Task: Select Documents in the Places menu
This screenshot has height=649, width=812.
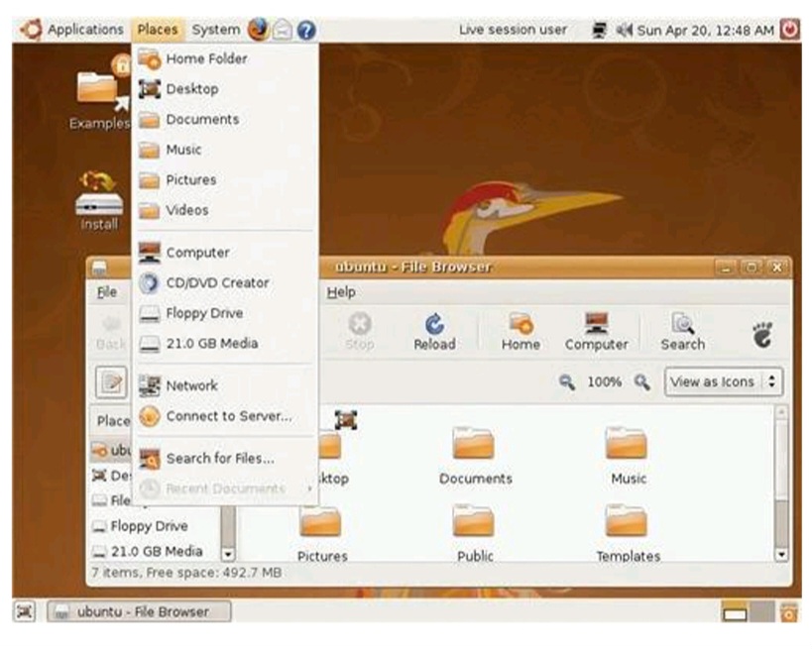Action: [226, 120]
